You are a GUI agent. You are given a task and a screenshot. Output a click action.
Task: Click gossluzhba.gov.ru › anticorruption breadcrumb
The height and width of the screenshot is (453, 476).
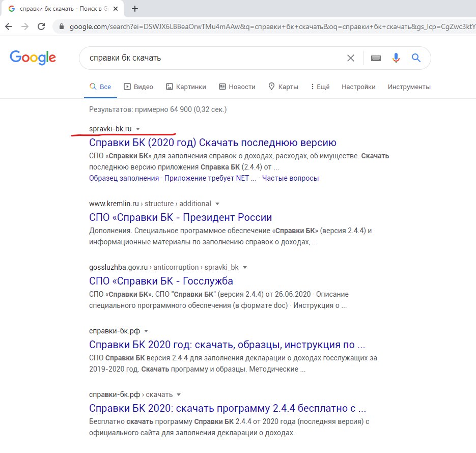[x=163, y=267]
